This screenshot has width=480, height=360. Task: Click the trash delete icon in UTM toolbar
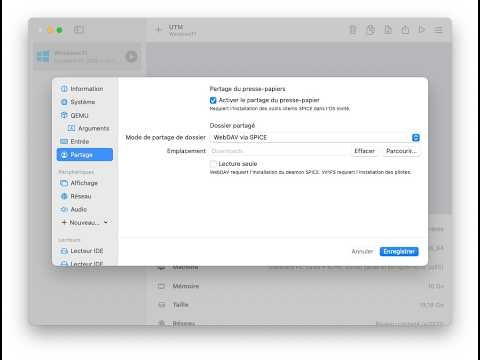pyautogui.click(x=353, y=30)
